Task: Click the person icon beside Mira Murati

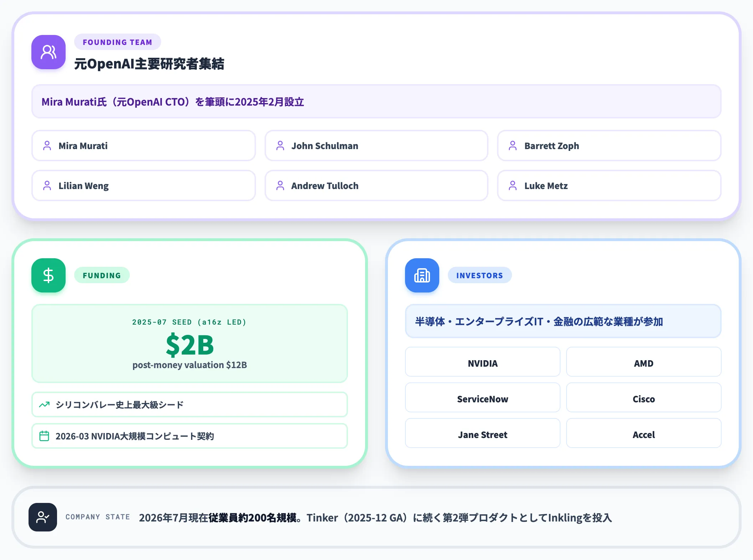Action: (47, 146)
